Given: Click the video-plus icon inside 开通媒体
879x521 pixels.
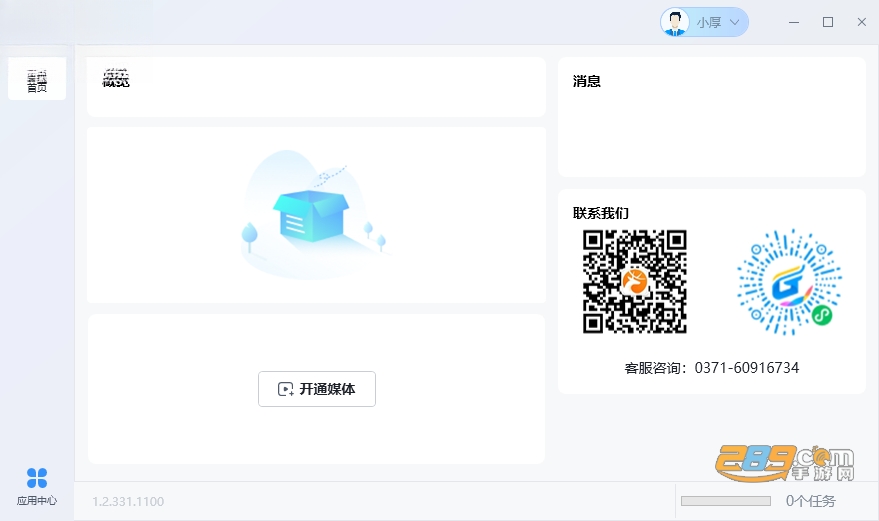Looking at the screenshot, I should click(285, 389).
